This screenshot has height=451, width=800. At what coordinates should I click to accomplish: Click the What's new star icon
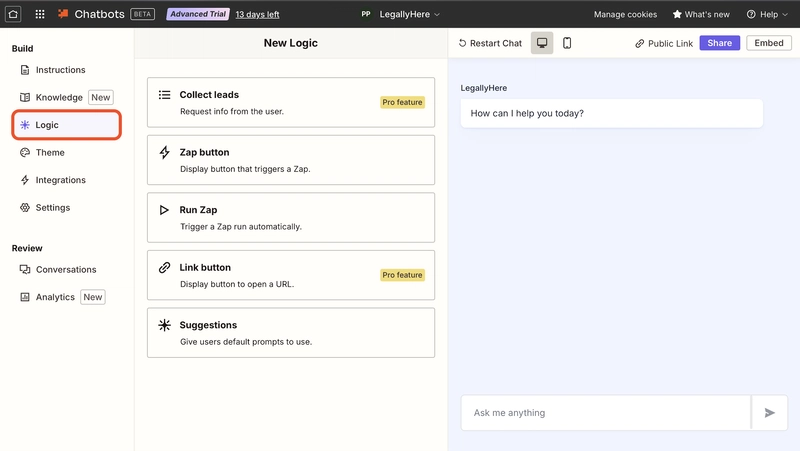(677, 14)
